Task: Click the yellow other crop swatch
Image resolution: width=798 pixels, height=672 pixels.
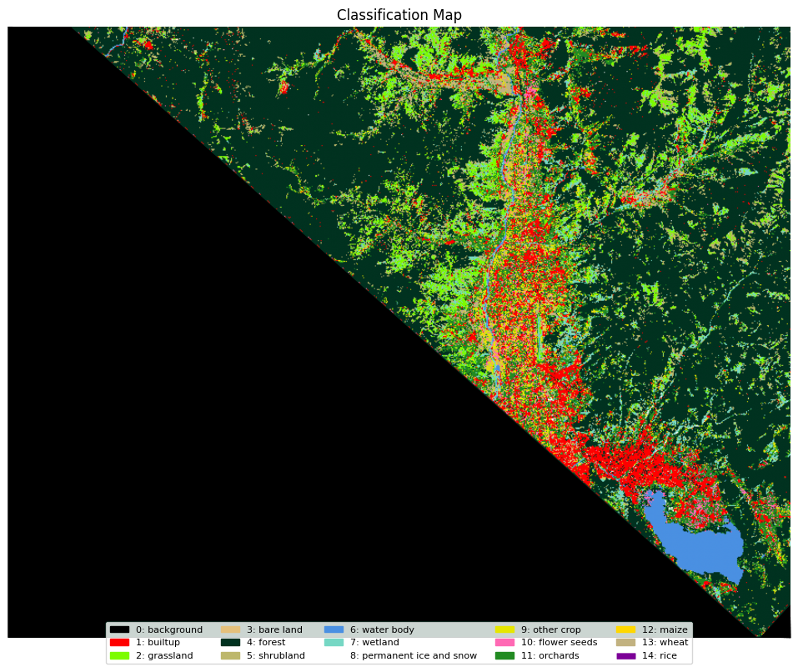Action: click(504, 629)
